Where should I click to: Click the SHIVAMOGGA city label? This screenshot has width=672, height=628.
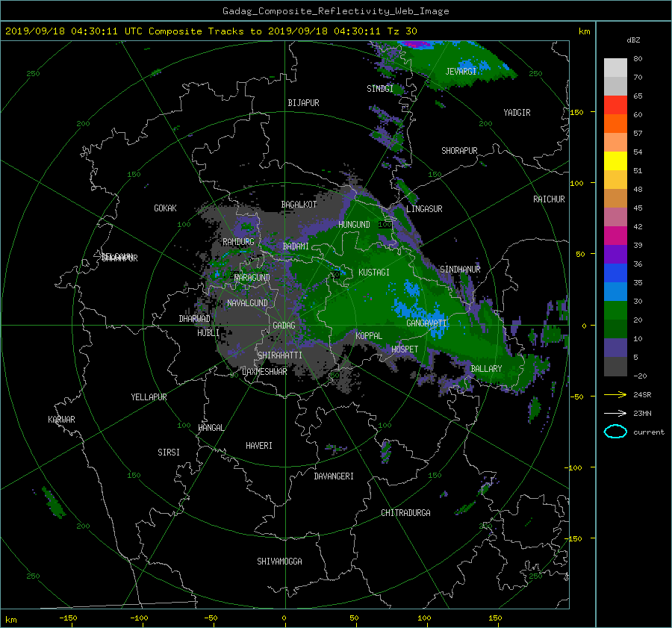point(279,562)
